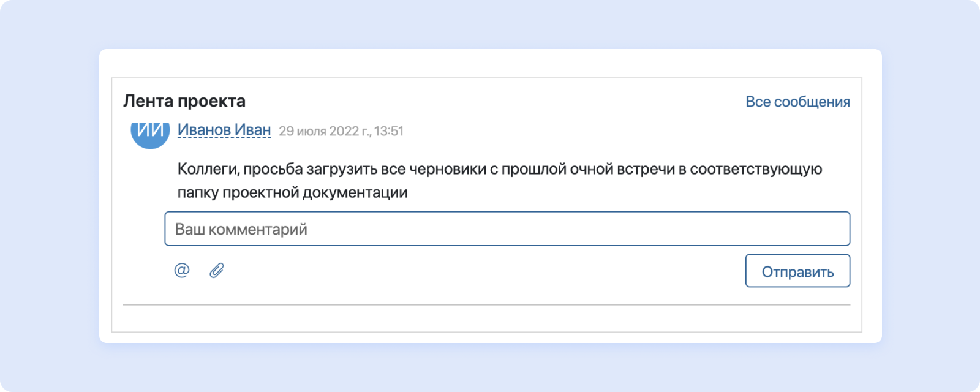980x392 pixels.
Task: Click the Лента проекта heading
Action: pos(183,101)
